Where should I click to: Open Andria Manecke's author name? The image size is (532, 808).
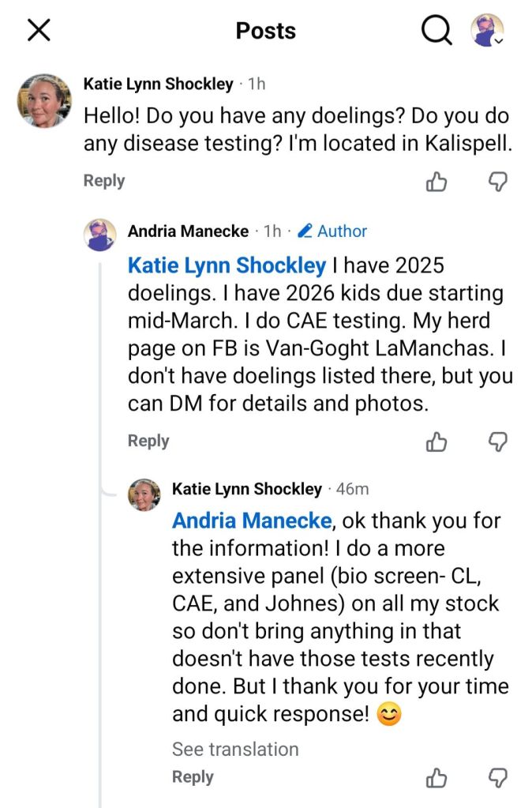[187, 231]
